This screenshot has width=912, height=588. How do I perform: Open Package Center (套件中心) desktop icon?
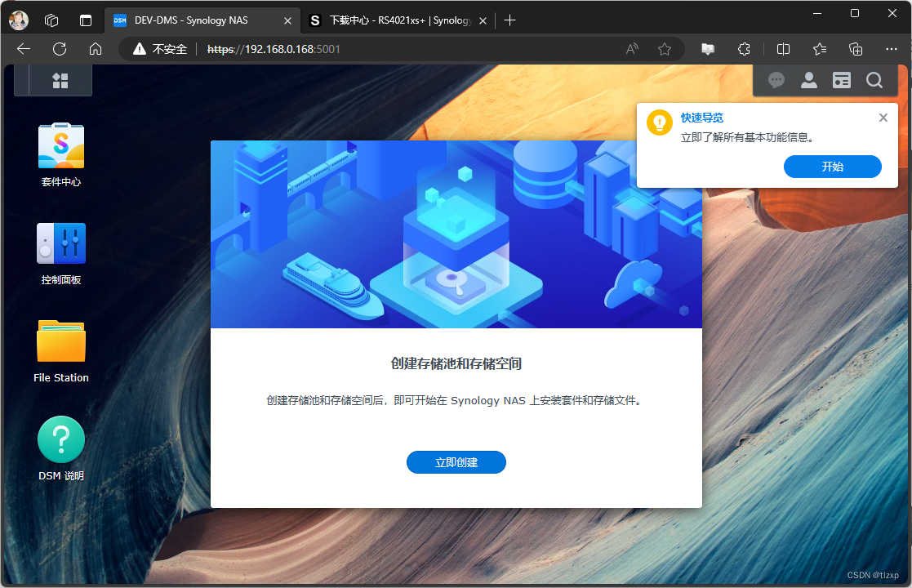[61, 154]
